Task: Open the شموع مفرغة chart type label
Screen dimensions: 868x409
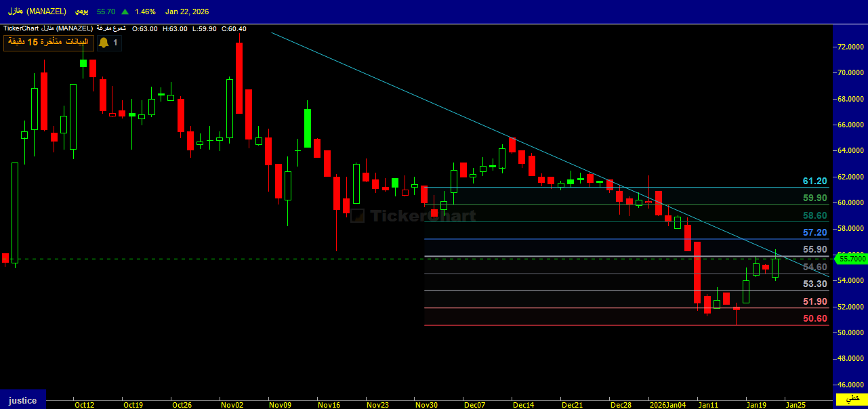Action: (111, 28)
